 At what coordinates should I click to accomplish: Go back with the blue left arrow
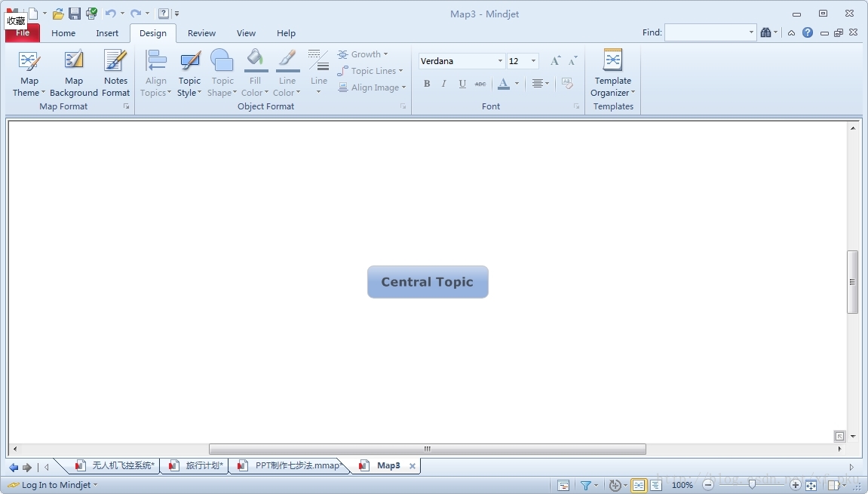(x=14, y=468)
